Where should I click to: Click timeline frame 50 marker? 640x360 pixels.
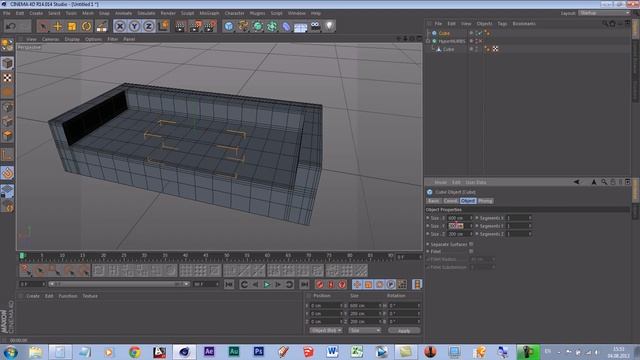227,256
